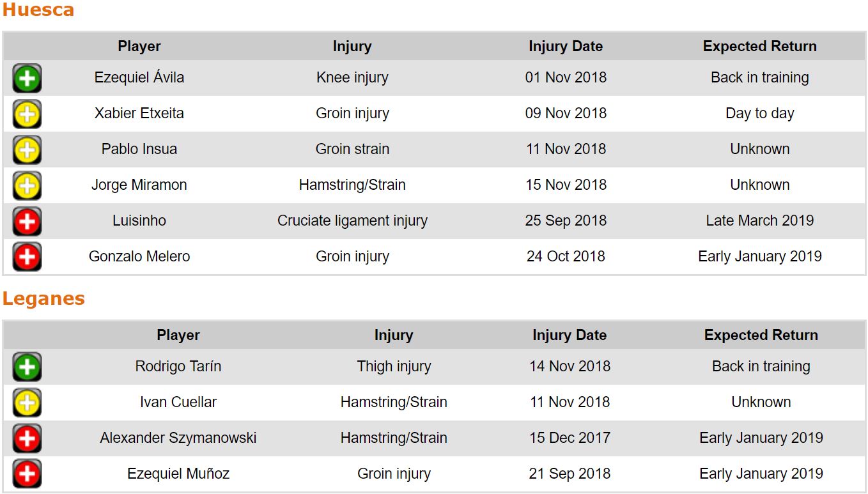Click green status icon beside Ezequiel Ávila
Image resolution: width=868 pixels, height=494 pixels.
coord(27,79)
